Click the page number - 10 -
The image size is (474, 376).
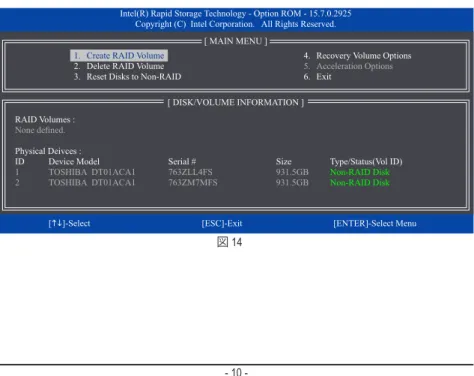coord(236,372)
